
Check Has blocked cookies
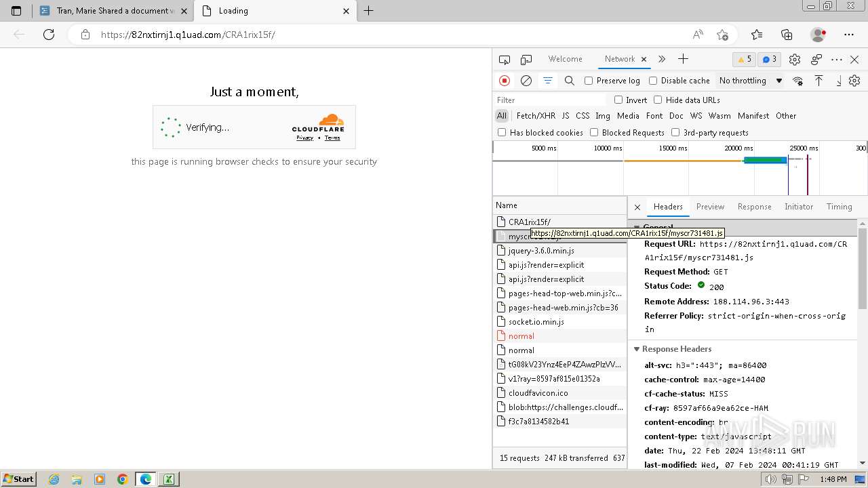502,132
